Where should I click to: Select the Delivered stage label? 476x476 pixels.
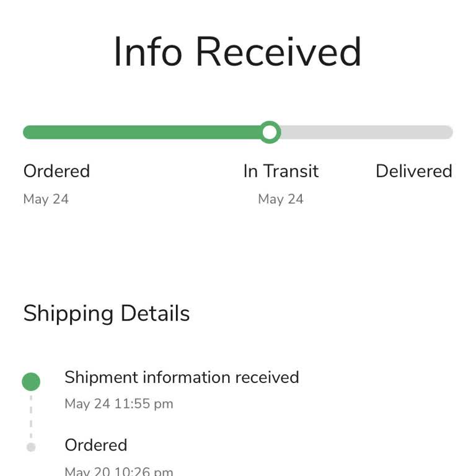click(413, 171)
